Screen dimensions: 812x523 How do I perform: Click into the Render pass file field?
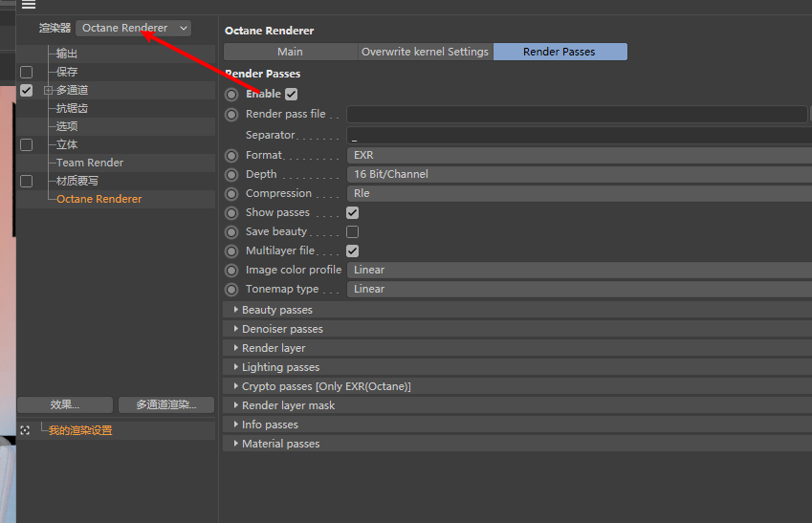pyautogui.click(x=577, y=115)
